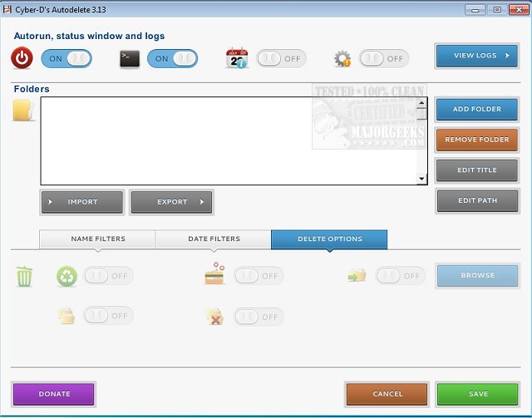Click the Import button
Image resolution: width=532 pixels, height=418 pixels.
click(82, 202)
